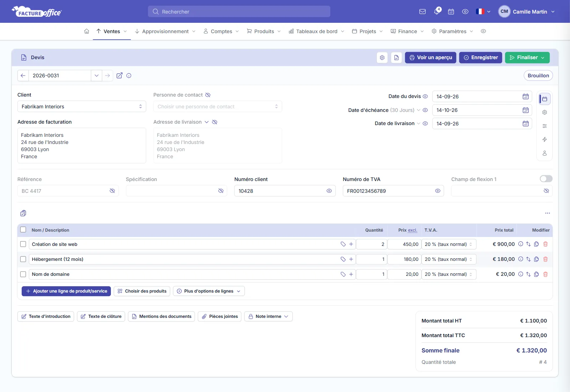Click Texte d'introduction button
570x392 pixels.
tap(46, 316)
